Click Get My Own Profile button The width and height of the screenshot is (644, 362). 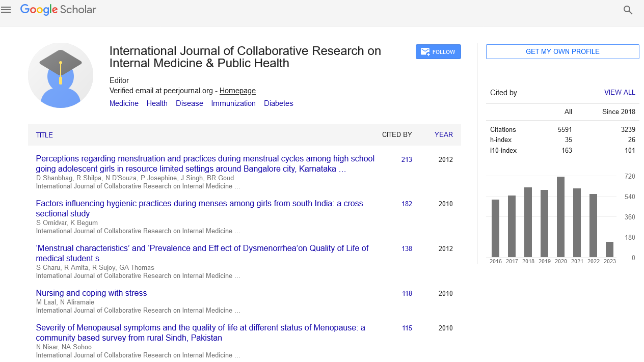pyautogui.click(x=562, y=52)
